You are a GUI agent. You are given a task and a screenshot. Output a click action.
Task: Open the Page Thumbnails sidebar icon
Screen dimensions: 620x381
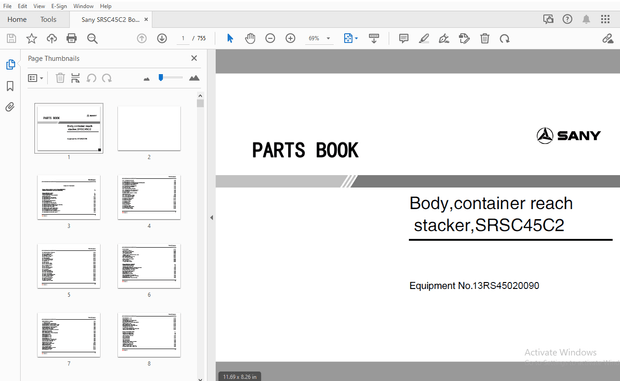tap(10, 64)
